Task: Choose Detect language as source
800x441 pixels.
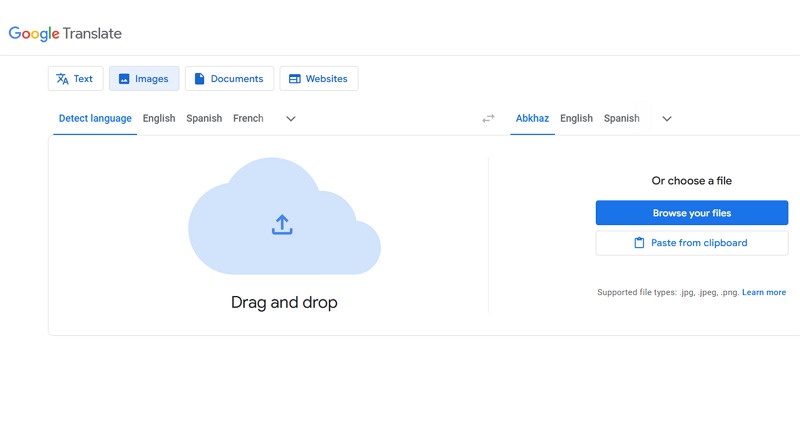Action: click(x=95, y=118)
